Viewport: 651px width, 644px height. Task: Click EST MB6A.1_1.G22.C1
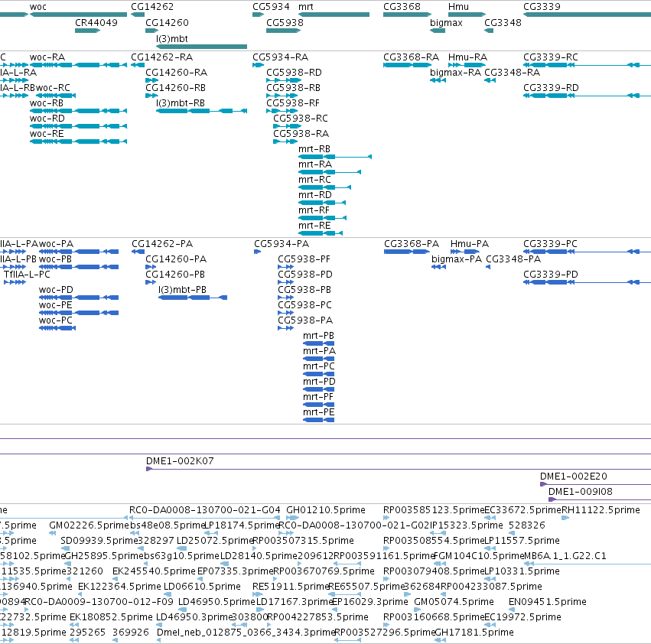(565, 556)
